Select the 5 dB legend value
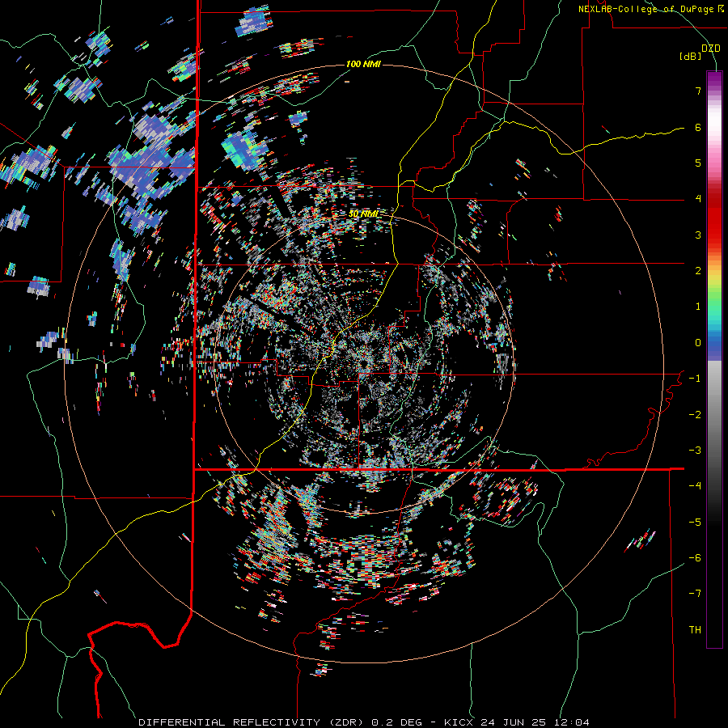 [698, 163]
